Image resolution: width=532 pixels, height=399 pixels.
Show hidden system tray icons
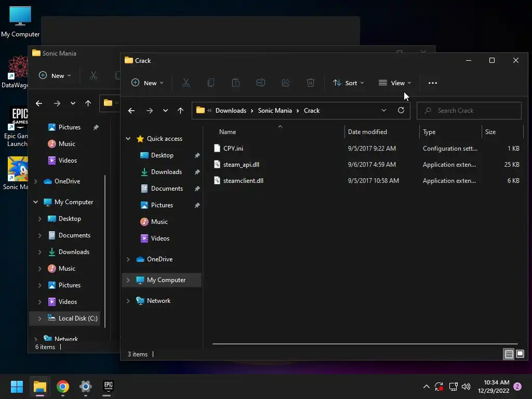point(427,387)
